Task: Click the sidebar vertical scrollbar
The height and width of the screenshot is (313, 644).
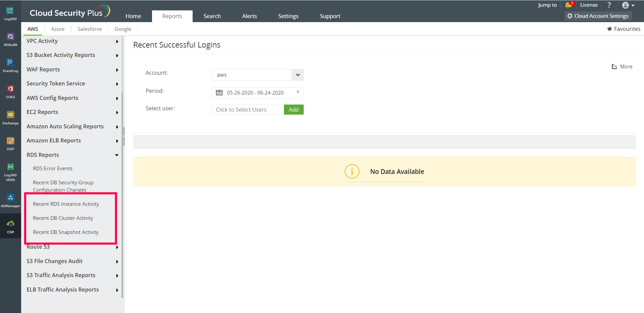Action: coord(122,195)
